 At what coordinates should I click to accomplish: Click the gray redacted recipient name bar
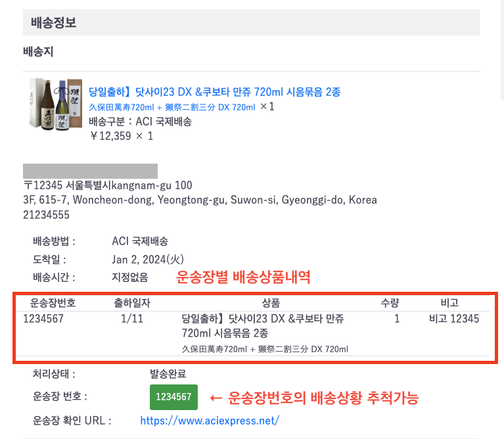(90, 171)
